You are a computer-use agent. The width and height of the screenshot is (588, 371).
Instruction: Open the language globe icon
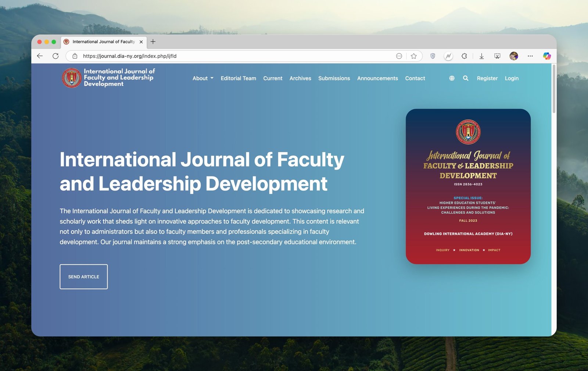[452, 78]
